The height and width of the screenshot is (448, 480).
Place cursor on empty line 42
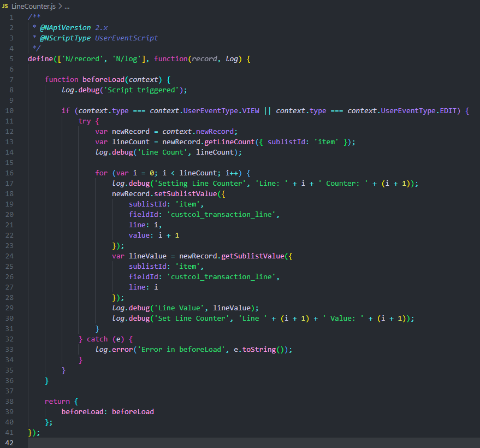coord(254,443)
